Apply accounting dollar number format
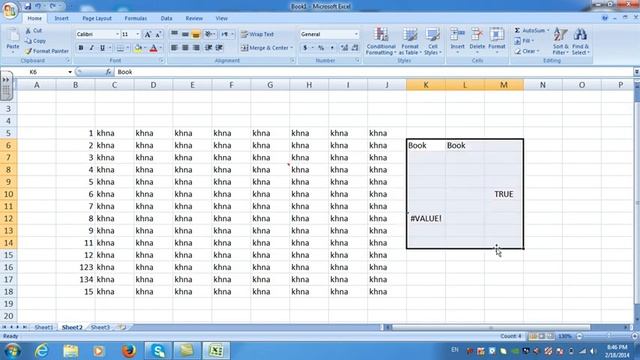640x360 pixels. tap(305, 48)
